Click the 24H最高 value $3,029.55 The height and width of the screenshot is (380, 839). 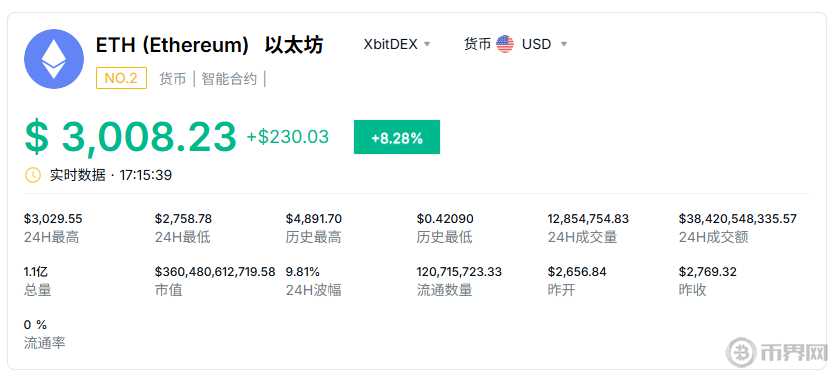(x=53, y=219)
